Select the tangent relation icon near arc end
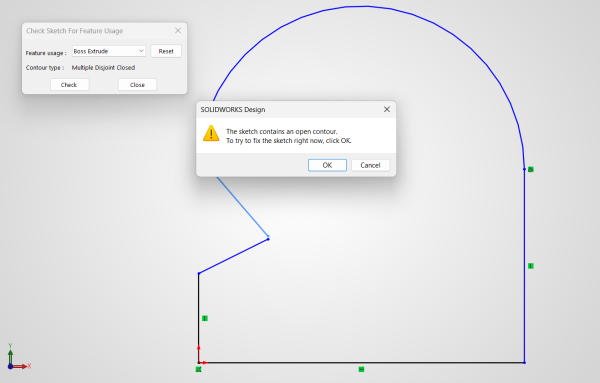The width and height of the screenshot is (600, 383). pyautogui.click(x=531, y=169)
